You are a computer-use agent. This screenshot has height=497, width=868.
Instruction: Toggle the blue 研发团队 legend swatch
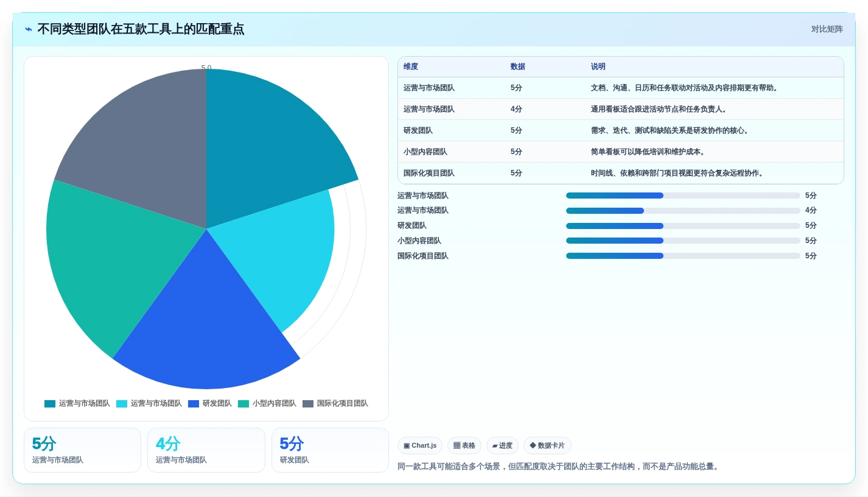[194, 404]
